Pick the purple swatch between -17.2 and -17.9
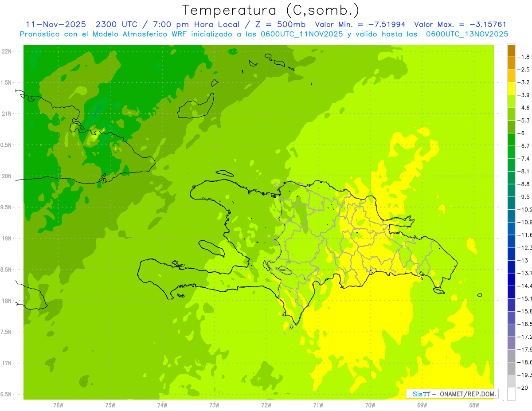Image resolution: width=532 pixels, height=411 pixels. [x=511, y=343]
